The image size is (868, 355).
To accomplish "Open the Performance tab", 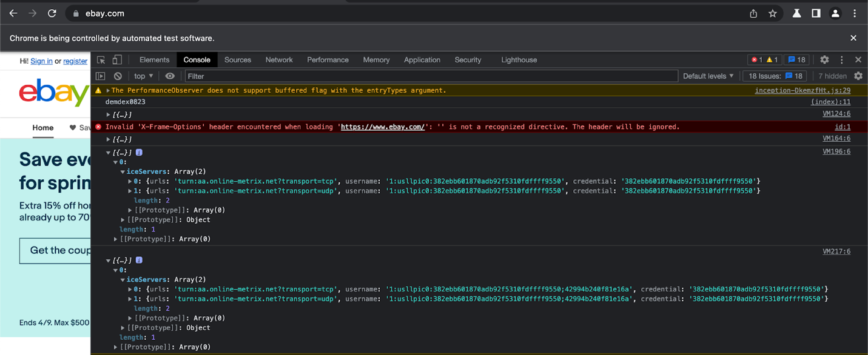I will (x=328, y=60).
